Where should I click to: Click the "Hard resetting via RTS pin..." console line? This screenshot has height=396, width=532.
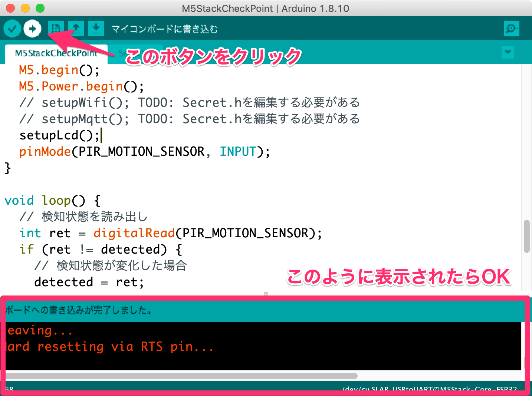110,347
